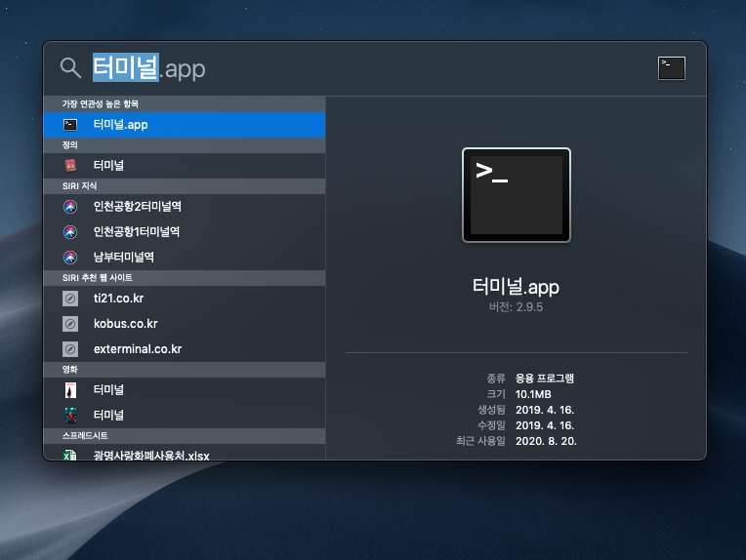The image size is (746, 560).
Task: Open the ti21.co.kr website suggestion
Action: point(185,299)
